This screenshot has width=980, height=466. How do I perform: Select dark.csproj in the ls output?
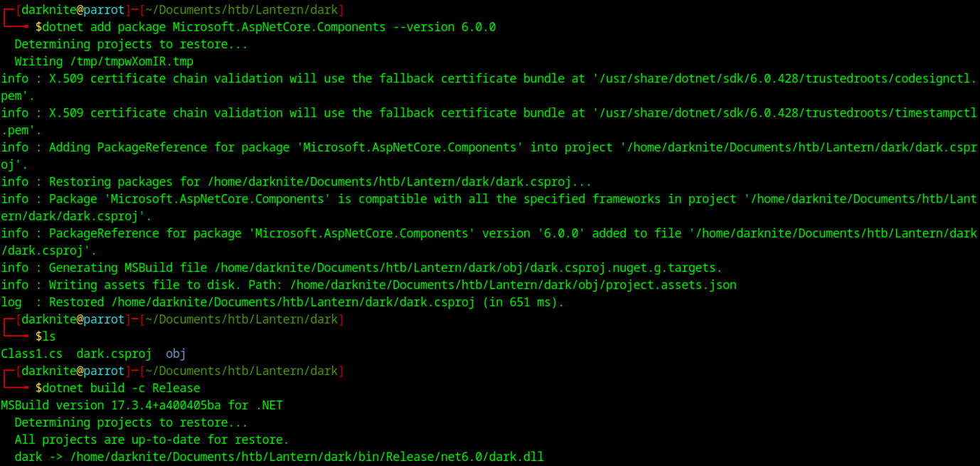[114, 354]
